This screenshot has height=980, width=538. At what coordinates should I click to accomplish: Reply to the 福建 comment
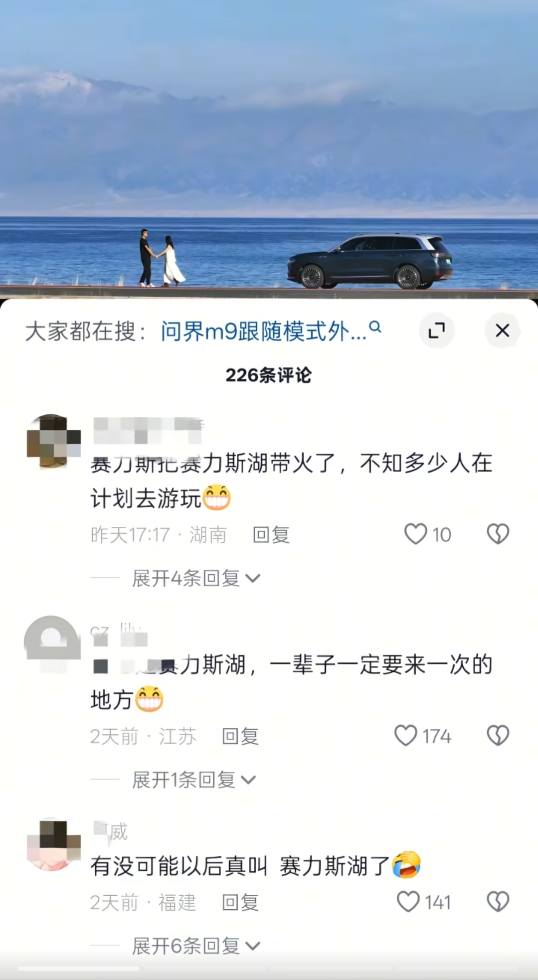click(240, 902)
